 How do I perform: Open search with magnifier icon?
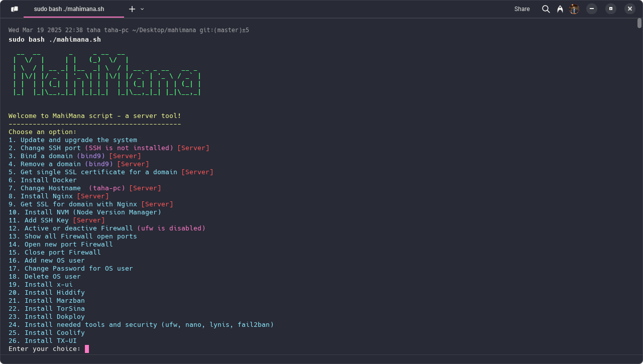point(546,9)
